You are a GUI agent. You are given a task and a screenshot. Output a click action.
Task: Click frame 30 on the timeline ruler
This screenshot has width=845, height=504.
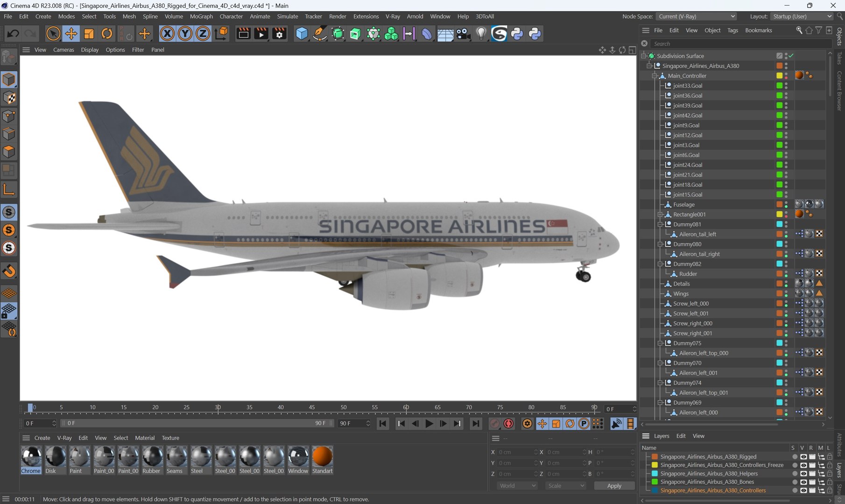[218, 407]
